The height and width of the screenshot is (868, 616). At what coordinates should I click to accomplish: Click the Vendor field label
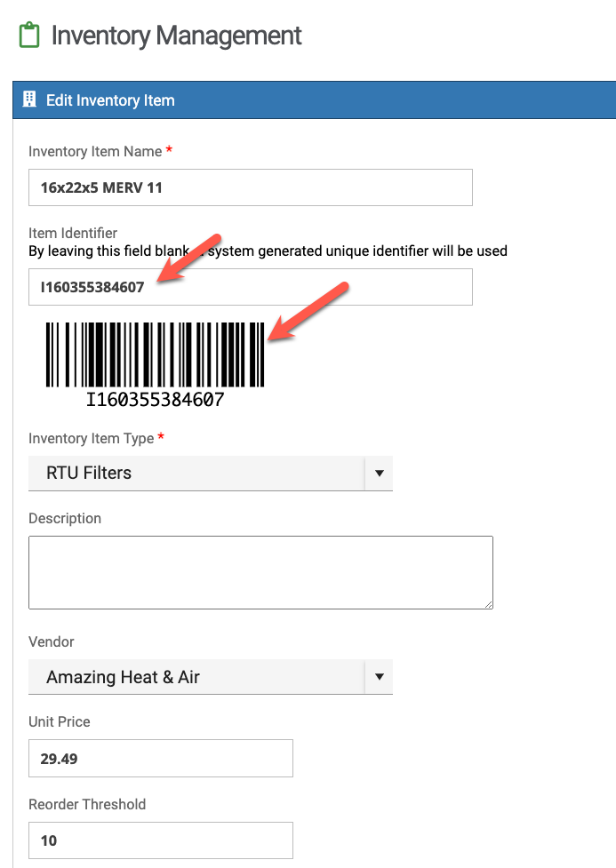52,641
